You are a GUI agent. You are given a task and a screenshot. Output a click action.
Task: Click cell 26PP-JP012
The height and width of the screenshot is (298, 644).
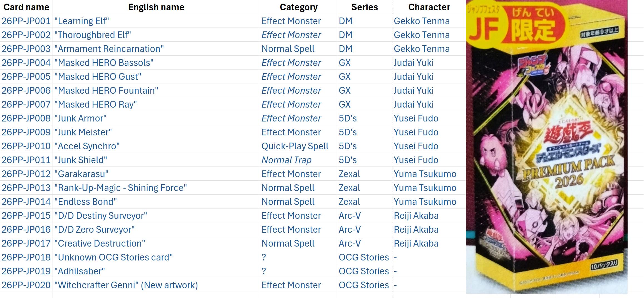coord(26,174)
